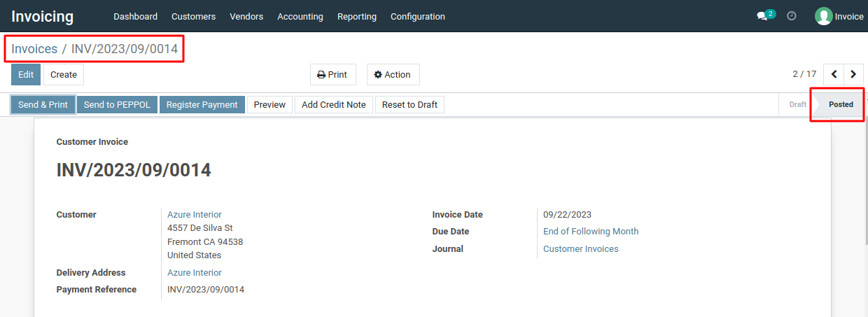Select the Draft status stage

797,104
